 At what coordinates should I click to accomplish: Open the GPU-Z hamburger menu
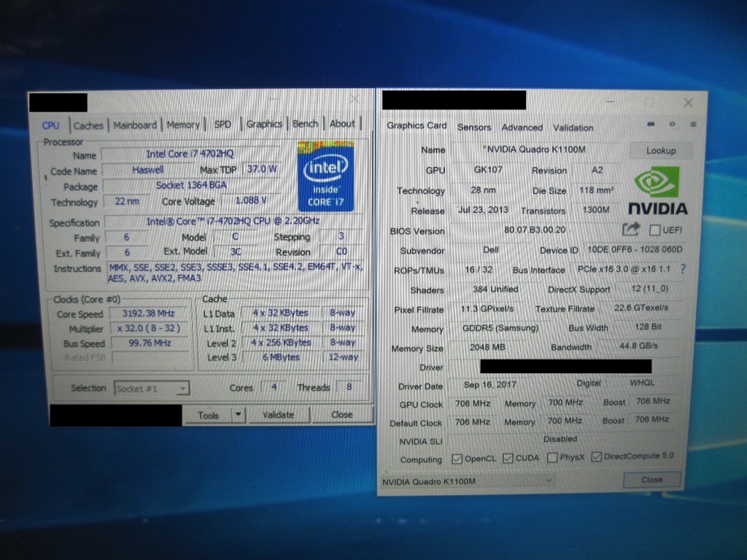(x=693, y=124)
